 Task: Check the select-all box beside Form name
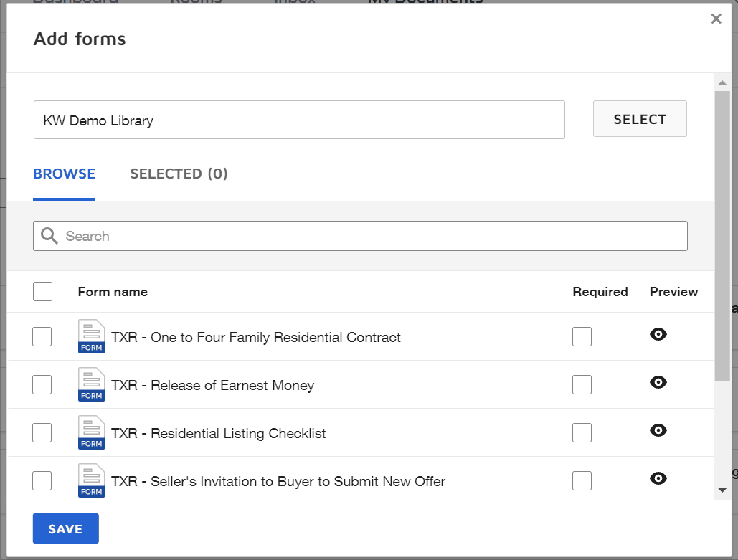pos(42,291)
